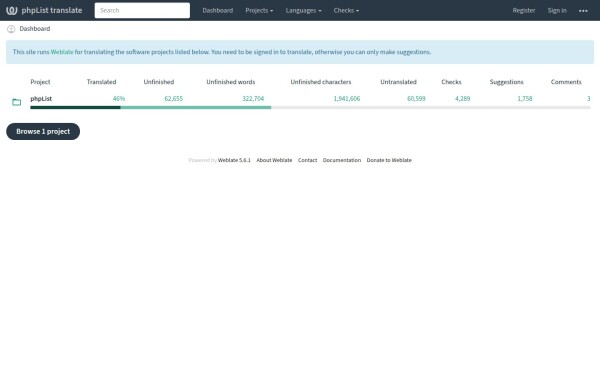Click the 322,704 unfinished words value
The image size is (600, 375).
click(x=253, y=99)
